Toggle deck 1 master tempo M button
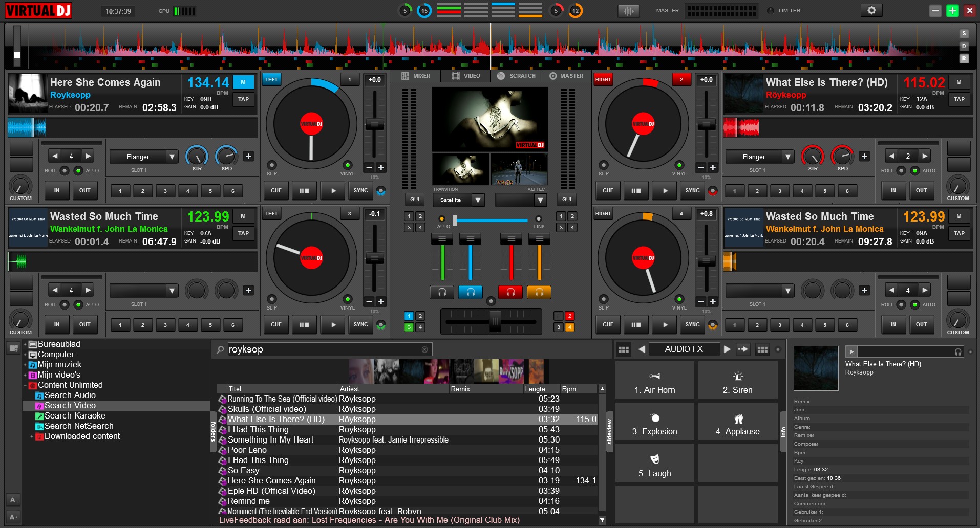The width and height of the screenshot is (980, 528). pyautogui.click(x=243, y=82)
